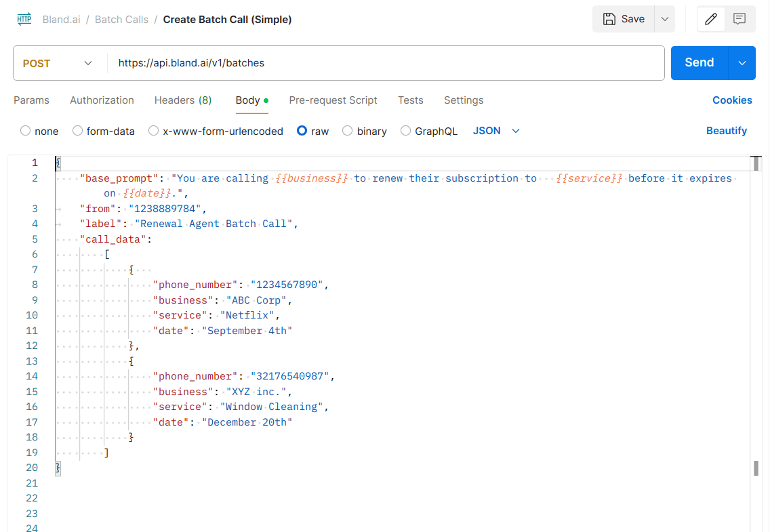Screen dimensions: 770x532
Task: Click the floppy disk Save icon
Action: coord(609,19)
